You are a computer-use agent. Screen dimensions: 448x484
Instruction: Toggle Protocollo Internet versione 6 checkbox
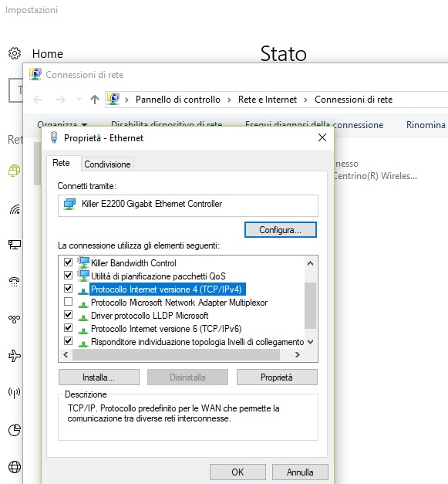(68, 328)
